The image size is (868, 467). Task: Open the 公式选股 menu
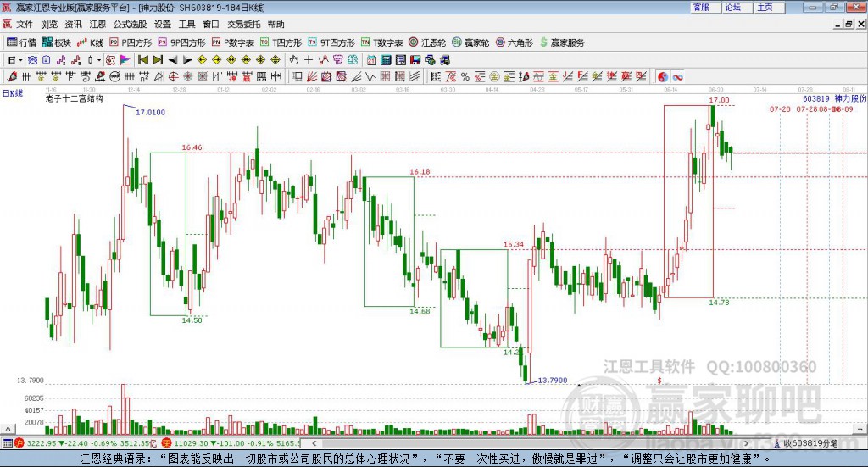coord(130,25)
